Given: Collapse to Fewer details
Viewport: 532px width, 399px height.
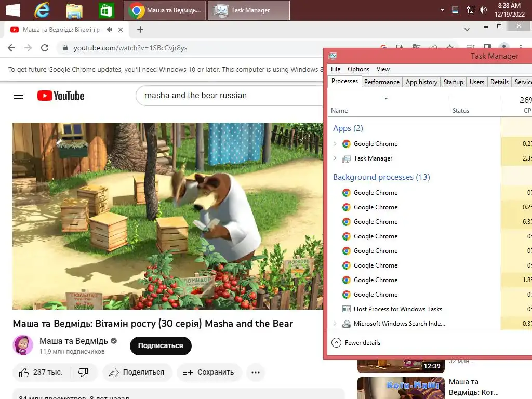Looking at the screenshot, I should click(356, 343).
